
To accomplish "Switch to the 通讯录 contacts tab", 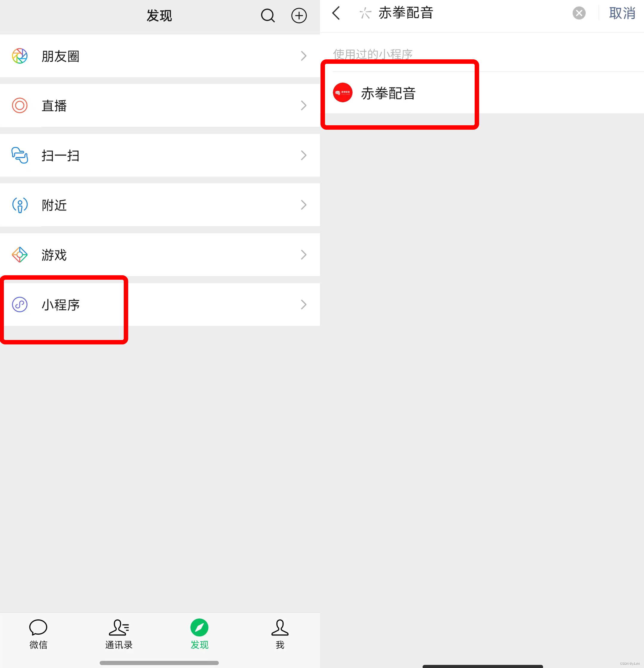I will tap(119, 634).
